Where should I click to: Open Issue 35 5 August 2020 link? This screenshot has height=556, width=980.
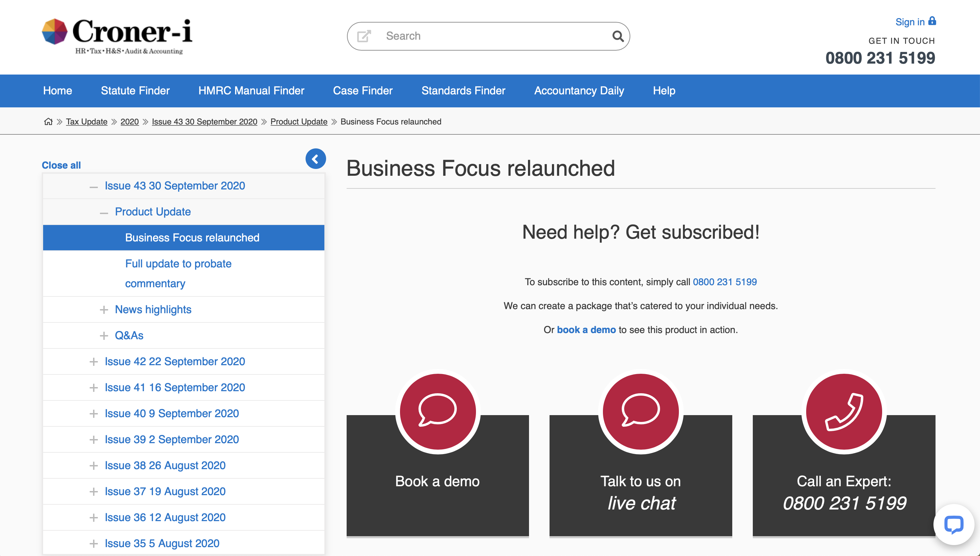coord(163,543)
